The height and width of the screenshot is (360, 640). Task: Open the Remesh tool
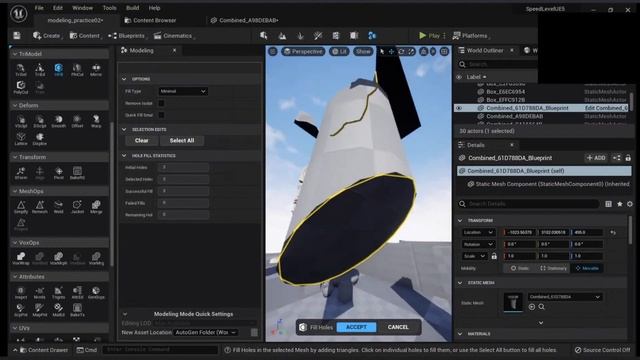[40, 207]
